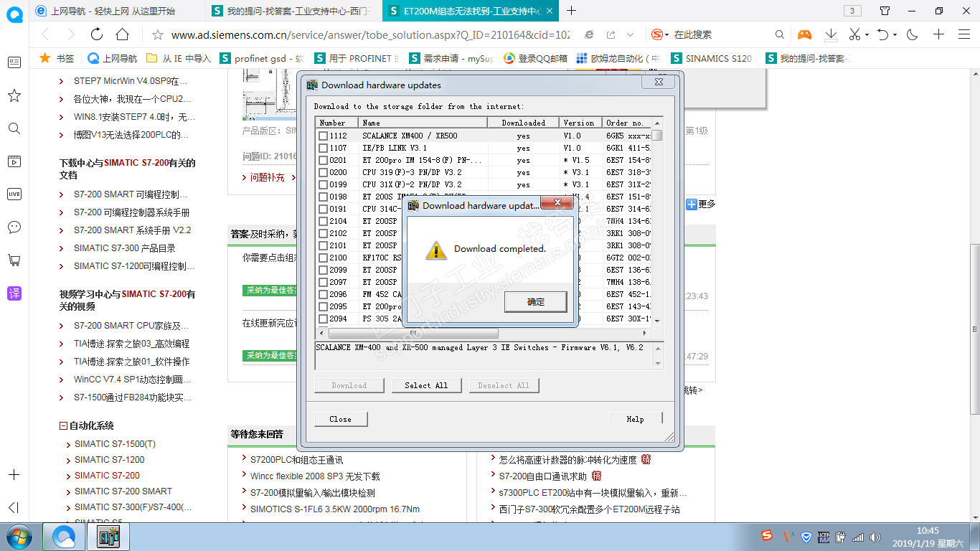
Task: Open the volume control in system tray
Action: pos(875,537)
